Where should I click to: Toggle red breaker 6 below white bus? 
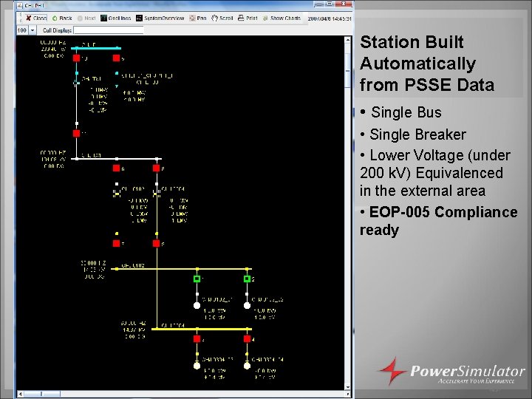tap(117, 168)
